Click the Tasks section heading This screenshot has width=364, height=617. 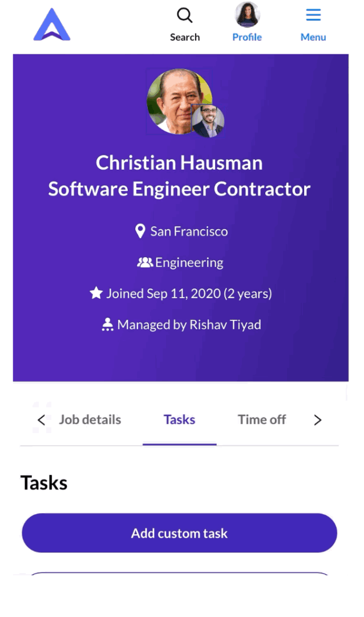click(43, 482)
